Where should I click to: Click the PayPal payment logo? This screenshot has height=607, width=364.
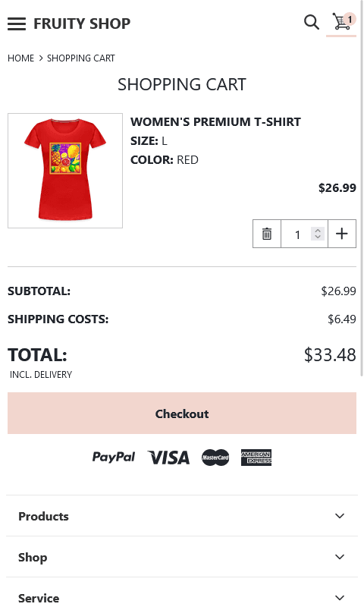pos(113,458)
